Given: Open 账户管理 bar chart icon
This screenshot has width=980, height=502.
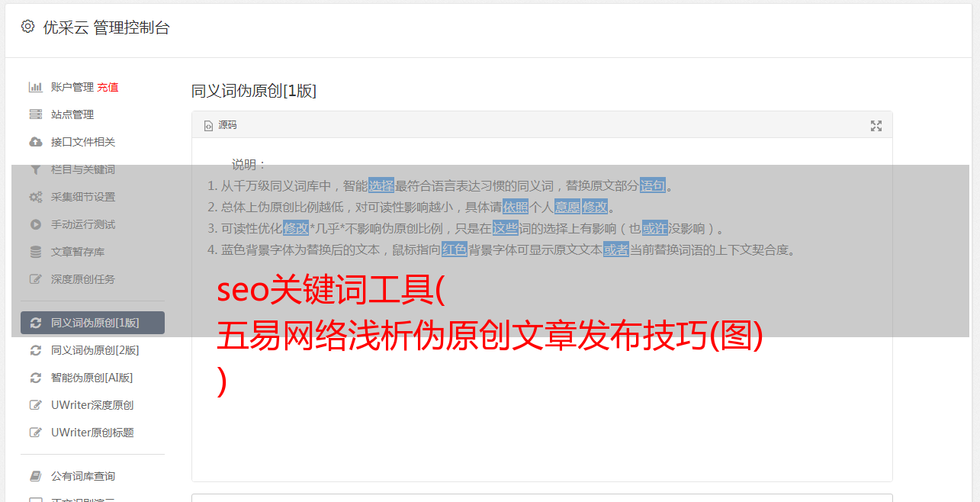Looking at the screenshot, I should tap(36, 87).
